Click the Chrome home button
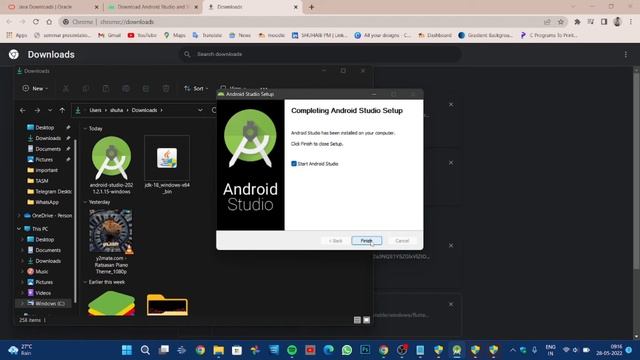640x360 pixels. 49,22
